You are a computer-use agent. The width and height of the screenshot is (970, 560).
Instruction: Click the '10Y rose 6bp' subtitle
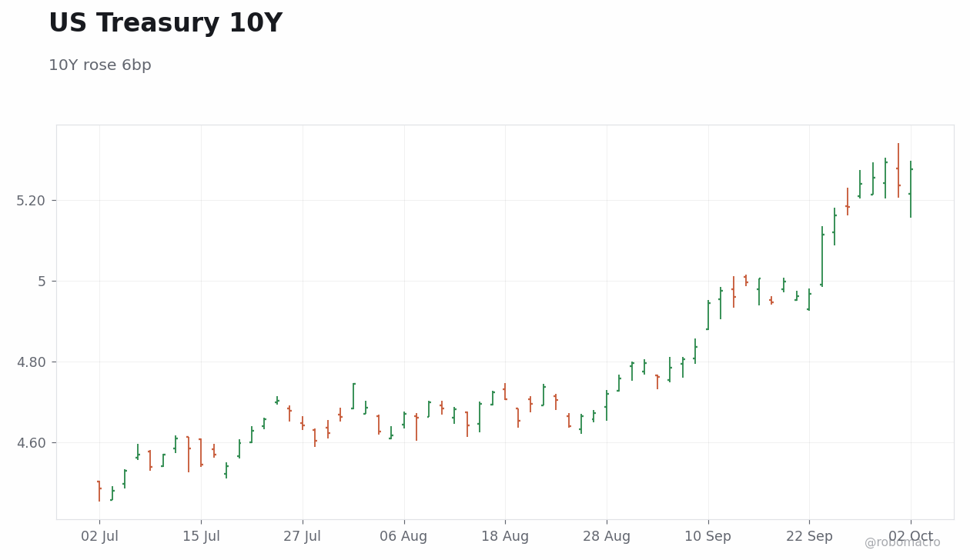click(100, 65)
